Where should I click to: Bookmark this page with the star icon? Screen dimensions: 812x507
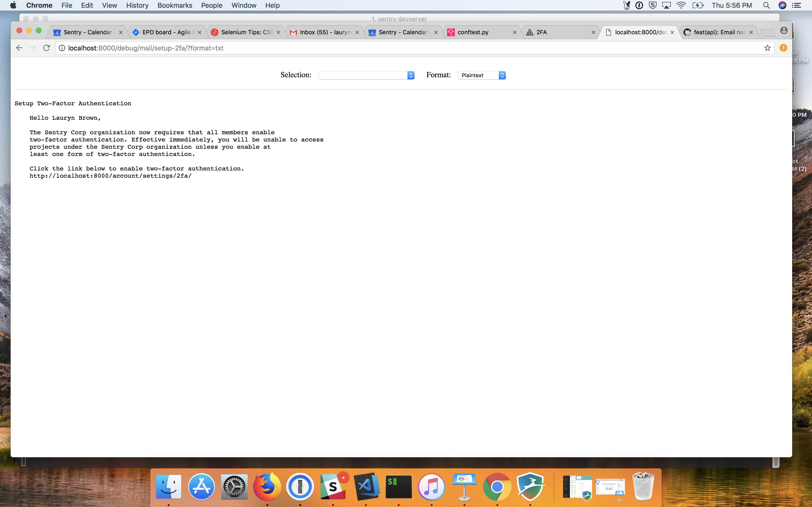[767, 48]
